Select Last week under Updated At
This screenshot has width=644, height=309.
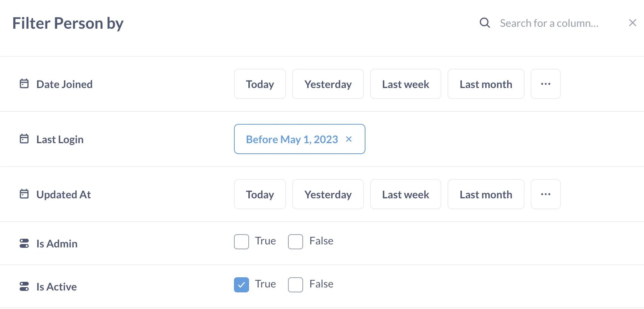pyautogui.click(x=405, y=194)
